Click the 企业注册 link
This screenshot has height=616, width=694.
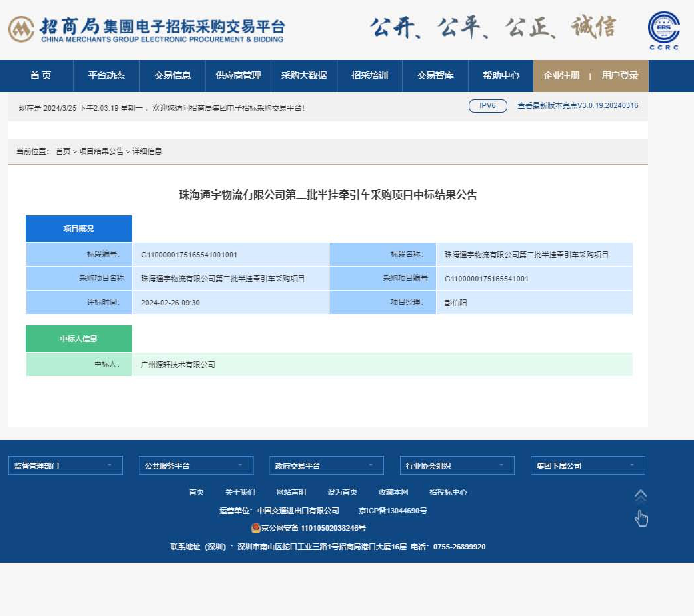[x=561, y=75]
